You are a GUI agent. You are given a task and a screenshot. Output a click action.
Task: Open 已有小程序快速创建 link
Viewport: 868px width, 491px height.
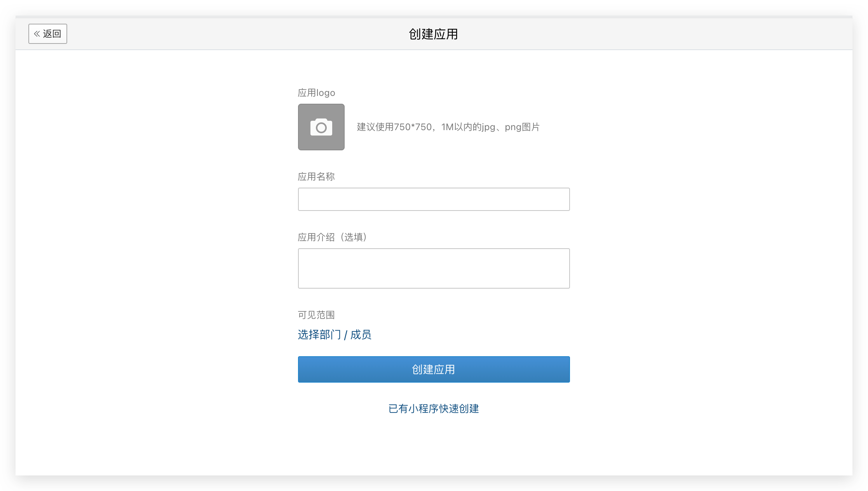(434, 409)
